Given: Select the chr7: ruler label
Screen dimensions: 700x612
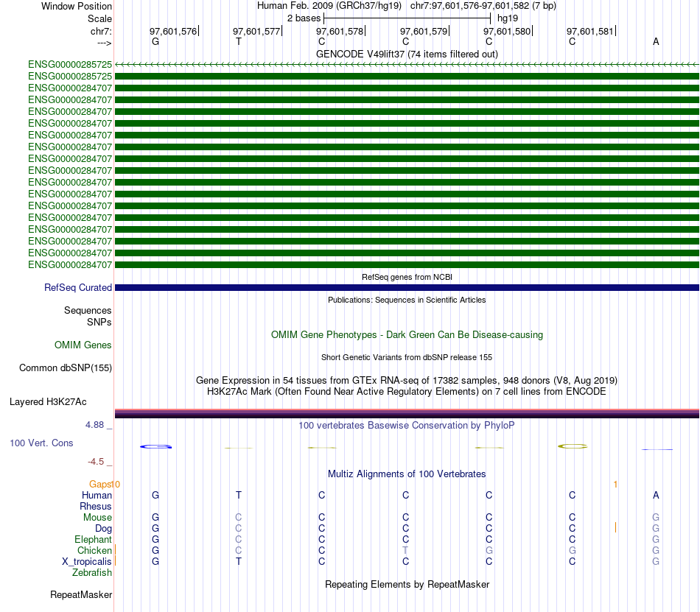Looking at the screenshot, I should tap(101, 31).
